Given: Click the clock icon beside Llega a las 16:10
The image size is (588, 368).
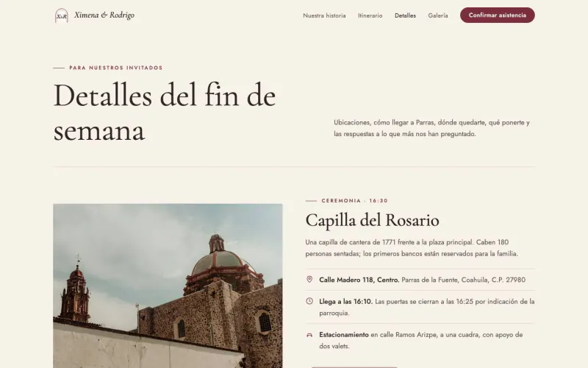Looking at the screenshot, I should (x=309, y=301).
